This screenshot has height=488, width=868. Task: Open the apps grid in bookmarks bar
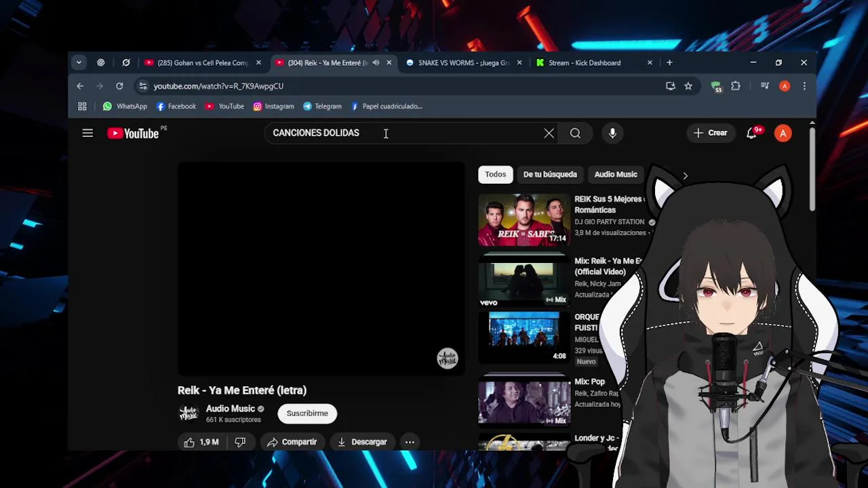tap(82, 106)
